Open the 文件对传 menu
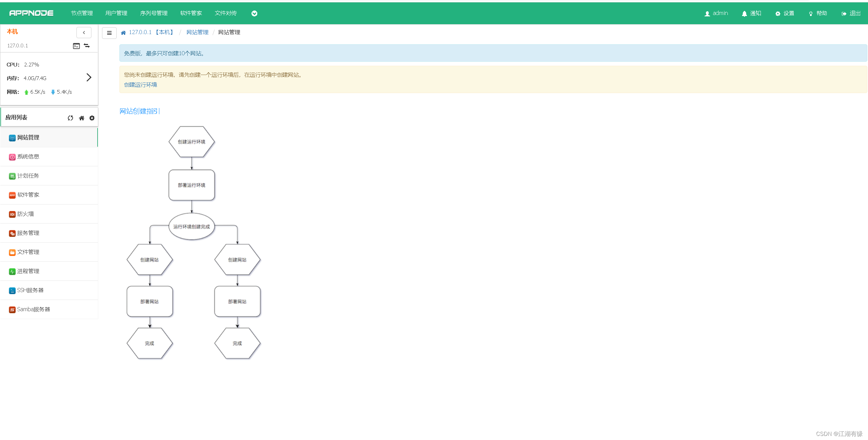This screenshot has height=440, width=868. click(226, 13)
